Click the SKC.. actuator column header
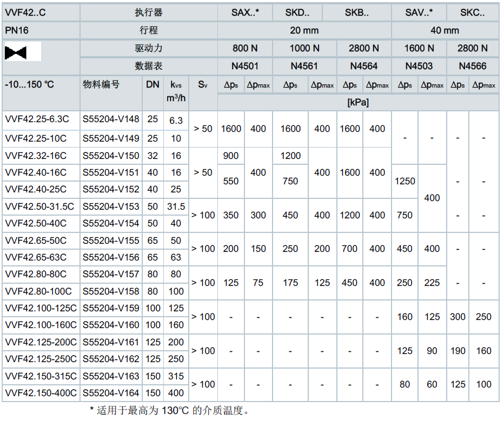Viewport: 504px width, 421px height. click(x=472, y=13)
